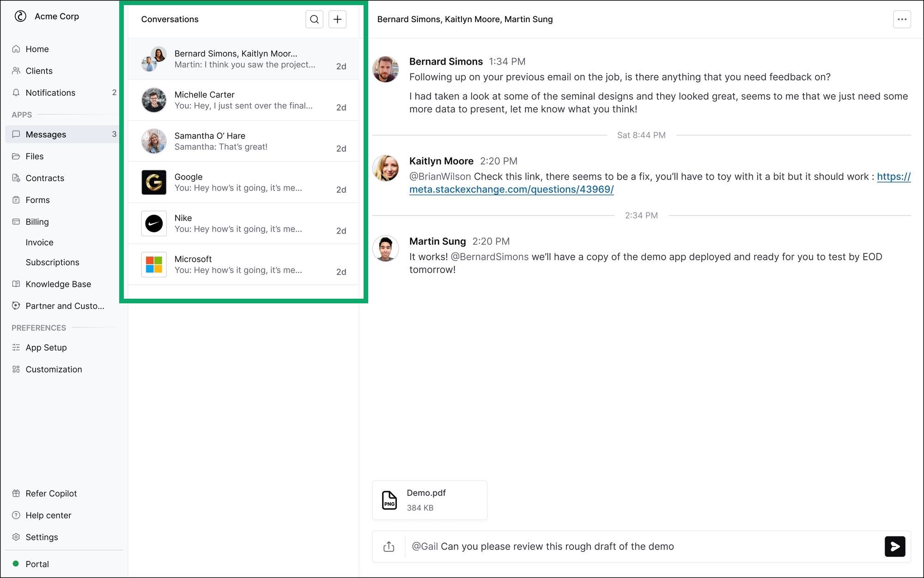This screenshot has height=578, width=924.
Task: Click Michelle Carter's avatar in conversations
Action: [x=154, y=100]
